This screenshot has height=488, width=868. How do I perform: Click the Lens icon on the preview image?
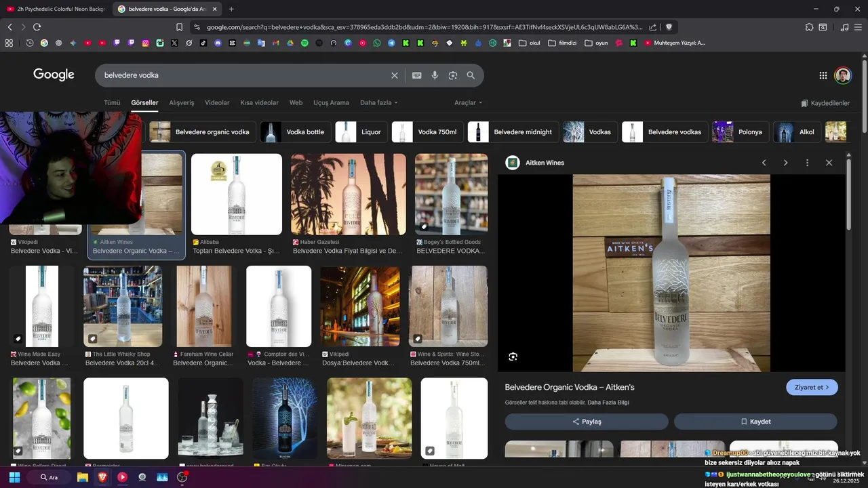point(513,357)
